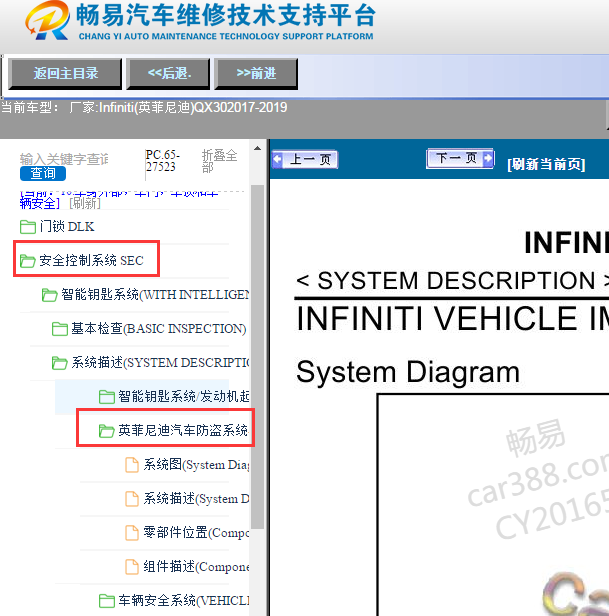Open the 门锁 DLK tree node
This screenshot has height=616, width=609.
tap(67, 227)
